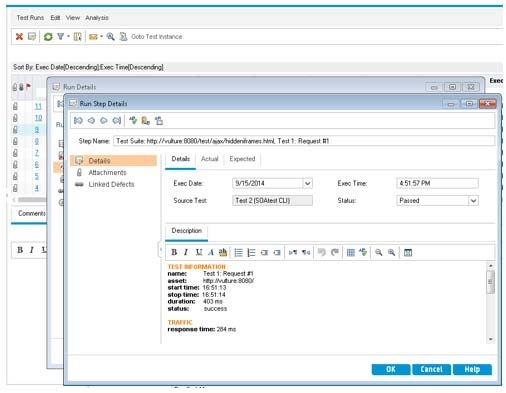
Task: Click zoom out icon in Description toolbar
Action: tap(379, 252)
